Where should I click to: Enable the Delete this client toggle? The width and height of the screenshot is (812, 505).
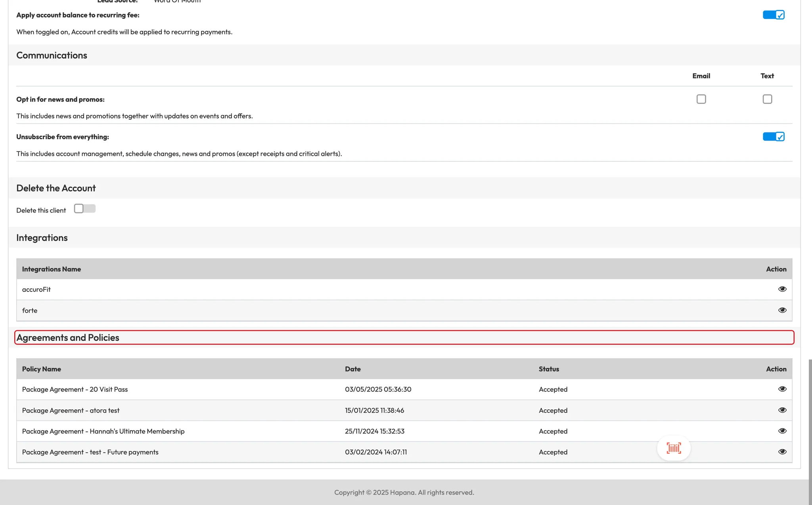pos(84,209)
